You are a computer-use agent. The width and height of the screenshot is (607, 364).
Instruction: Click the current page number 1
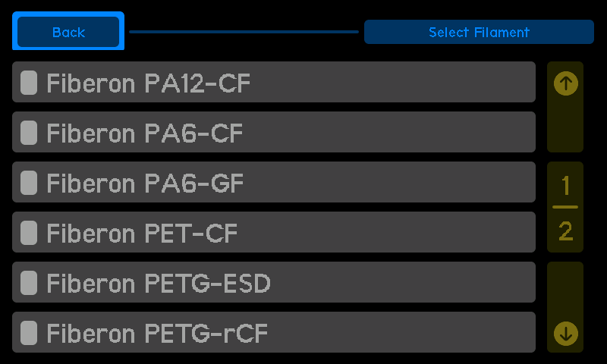565,185
